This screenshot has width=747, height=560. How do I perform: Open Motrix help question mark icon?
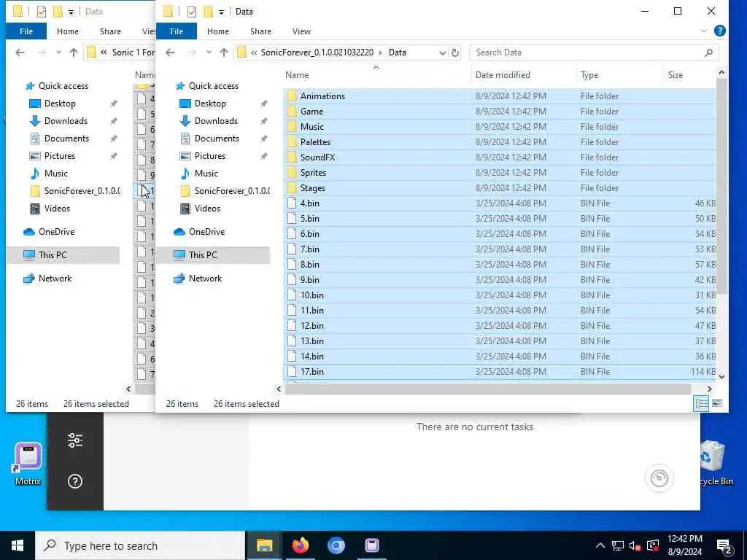75,481
